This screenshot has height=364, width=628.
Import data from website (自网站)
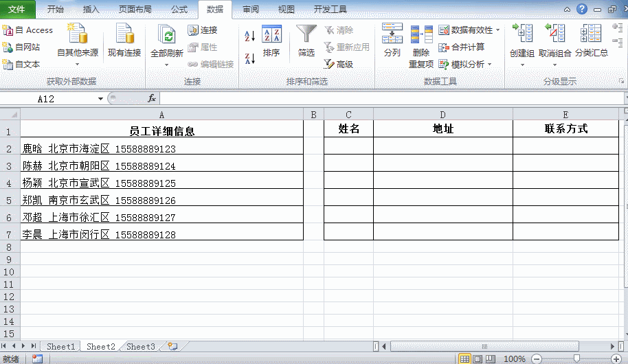pyautogui.click(x=21, y=47)
